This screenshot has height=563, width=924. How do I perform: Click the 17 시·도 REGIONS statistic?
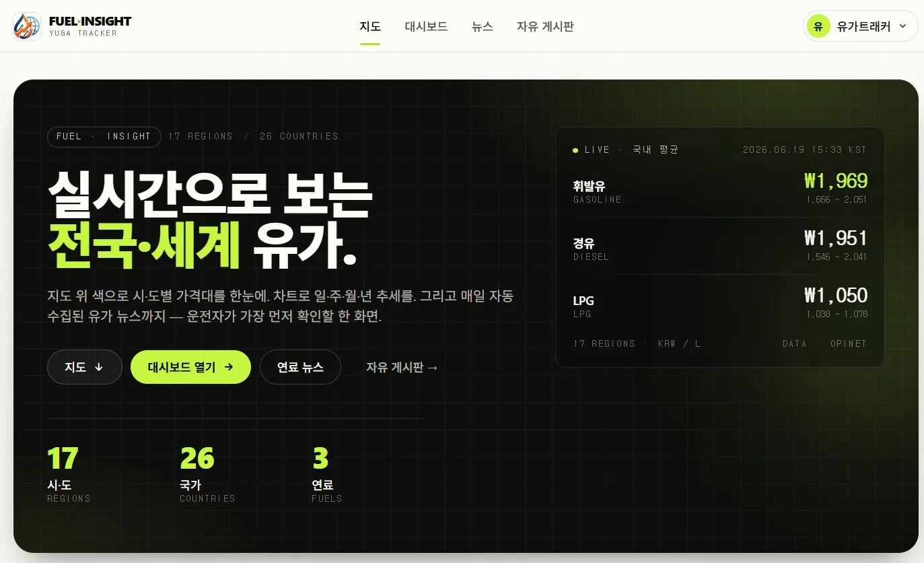click(69, 475)
